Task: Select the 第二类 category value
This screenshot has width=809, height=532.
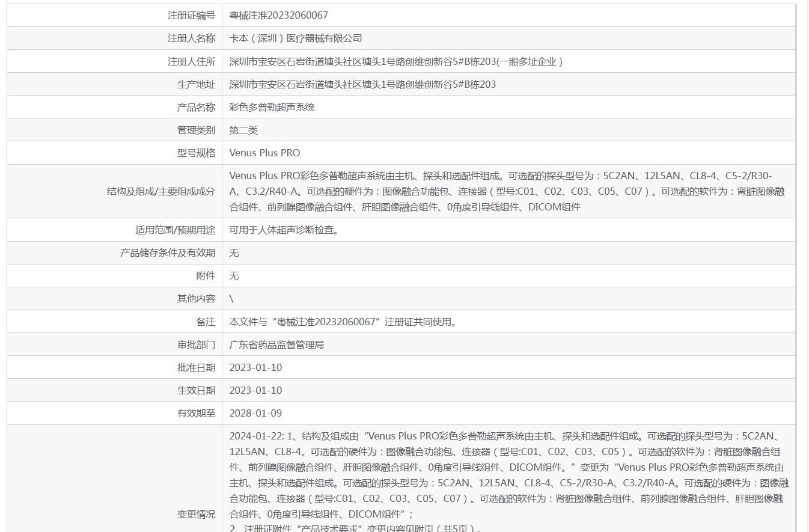Action: tap(244, 130)
